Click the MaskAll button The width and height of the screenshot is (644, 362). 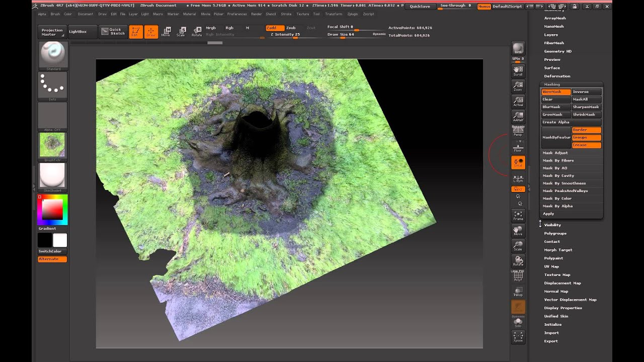pyautogui.click(x=586, y=100)
